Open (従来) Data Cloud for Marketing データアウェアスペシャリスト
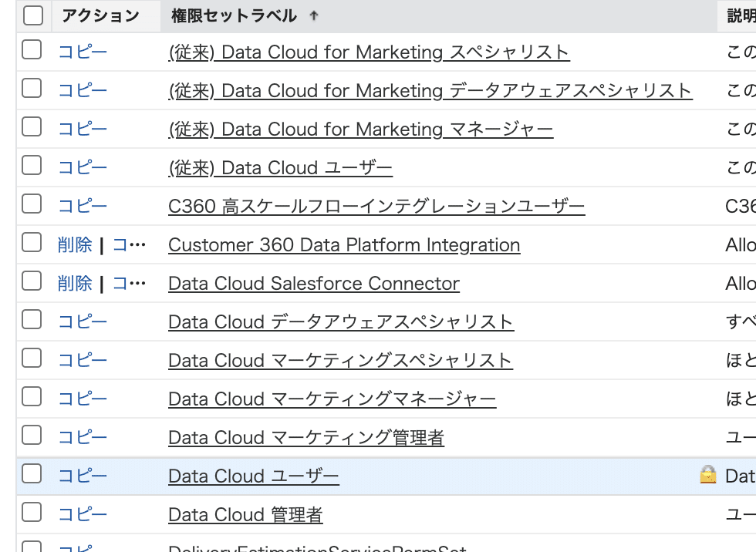This screenshot has height=552, width=756. tap(430, 90)
